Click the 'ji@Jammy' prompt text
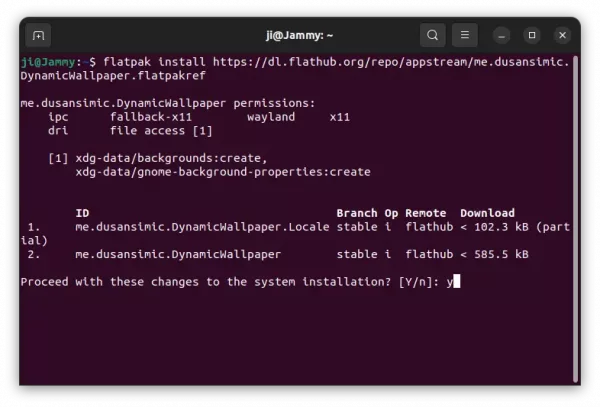600x407 pixels. pos(48,62)
